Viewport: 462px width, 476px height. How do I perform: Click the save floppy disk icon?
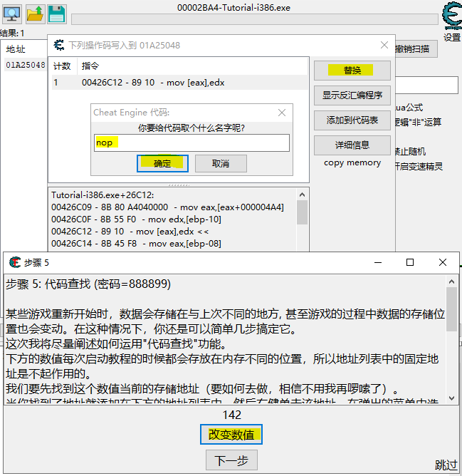coord(57,14)
